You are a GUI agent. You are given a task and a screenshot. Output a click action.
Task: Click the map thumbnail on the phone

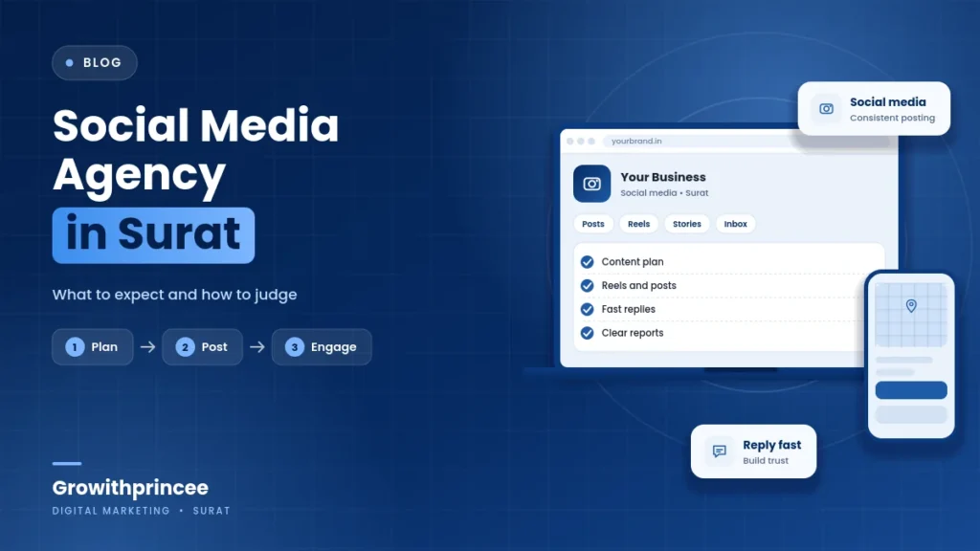coord(911,315)
